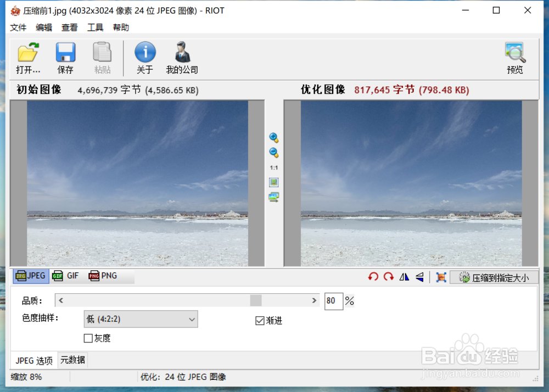This screenshot has height=392, width=549.
Task: Select the Zoom Out magnifier icon
Action: pyautogui.click(x=274, y=153)
